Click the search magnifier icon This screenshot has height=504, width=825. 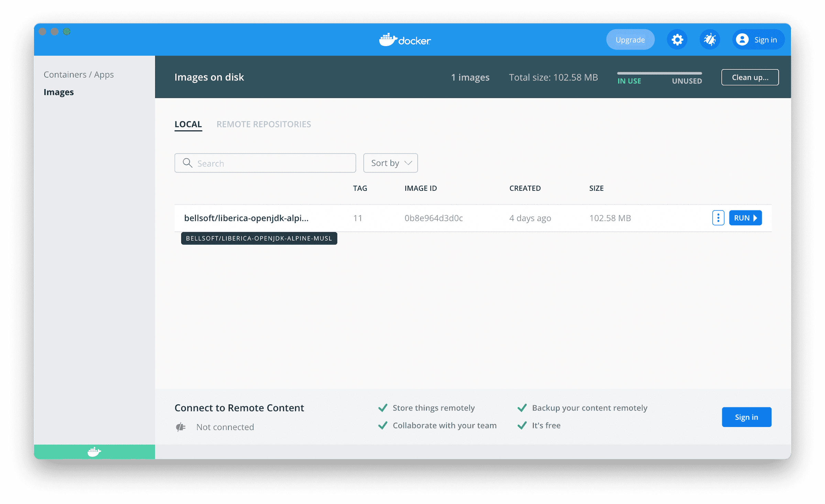pos(187,163)
